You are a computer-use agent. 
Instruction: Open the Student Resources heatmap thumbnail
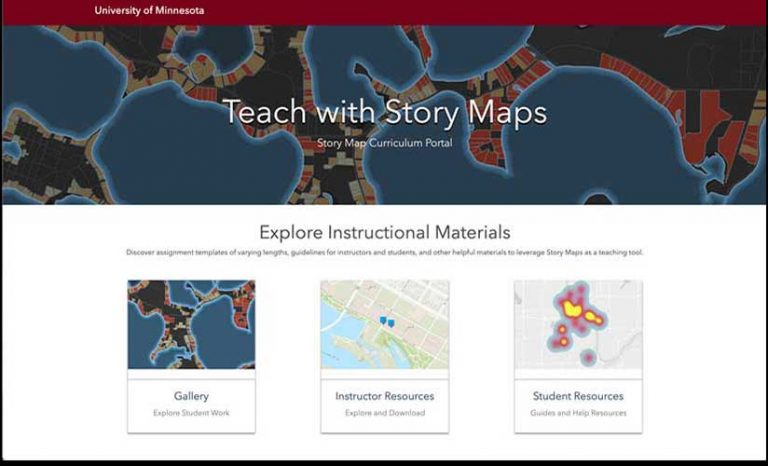(x=578, y=324)
